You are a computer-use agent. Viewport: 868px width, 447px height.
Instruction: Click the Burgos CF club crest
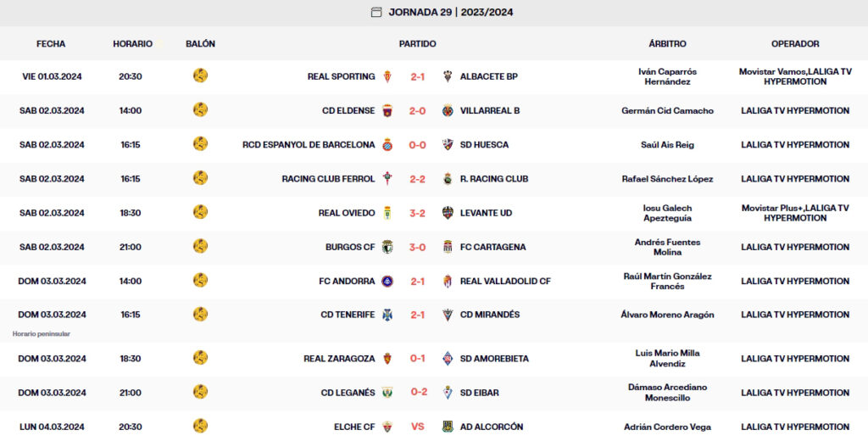[387, 247]
